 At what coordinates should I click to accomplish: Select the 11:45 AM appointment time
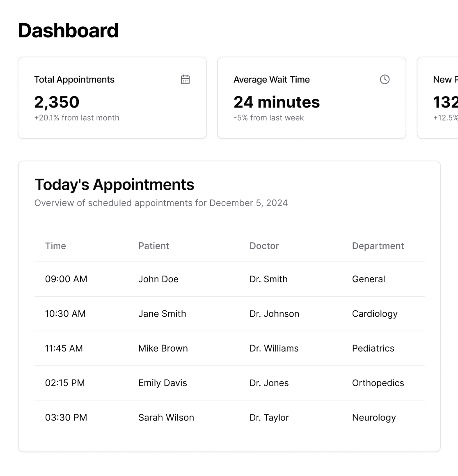64,348
